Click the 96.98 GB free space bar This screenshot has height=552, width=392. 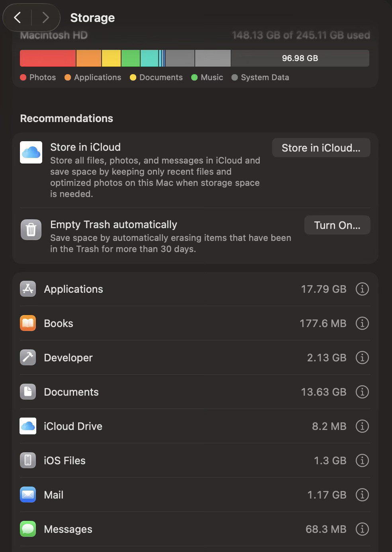300,58
